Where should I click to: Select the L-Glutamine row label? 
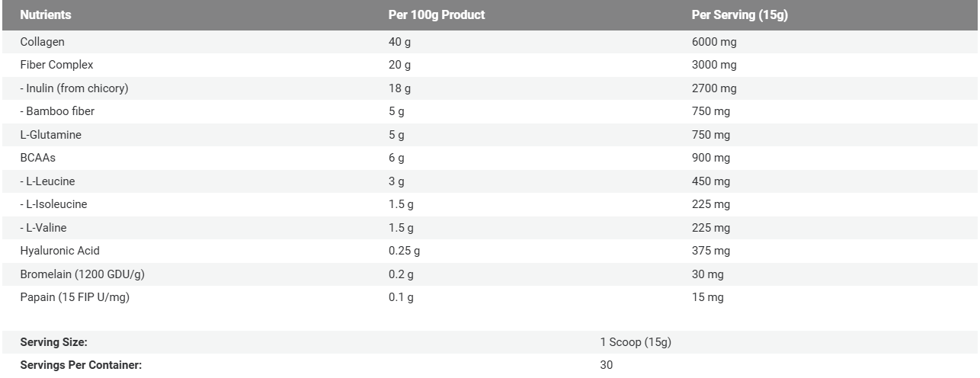(x=50, y=135)
